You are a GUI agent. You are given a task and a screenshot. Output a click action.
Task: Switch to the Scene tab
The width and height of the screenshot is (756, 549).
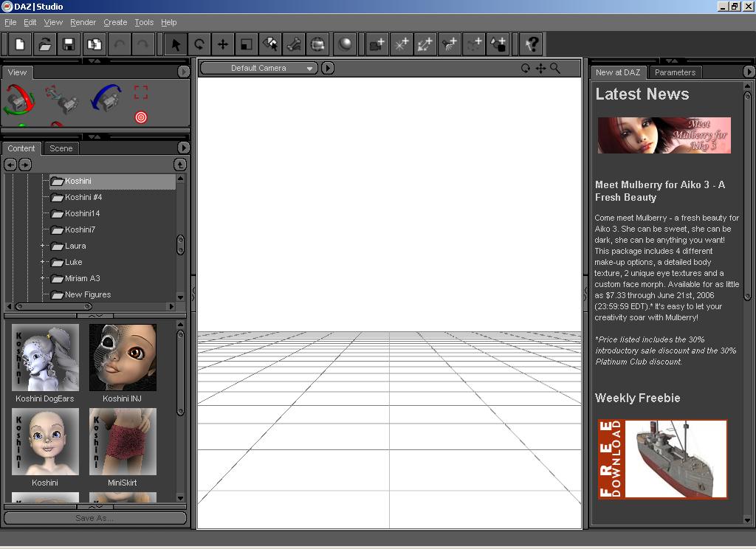pos(61,148)
